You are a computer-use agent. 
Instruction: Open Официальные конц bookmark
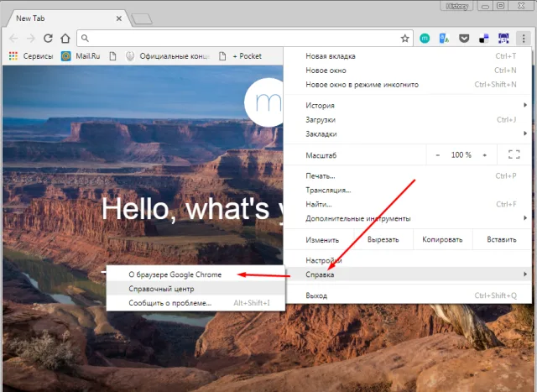pos(168,56)
